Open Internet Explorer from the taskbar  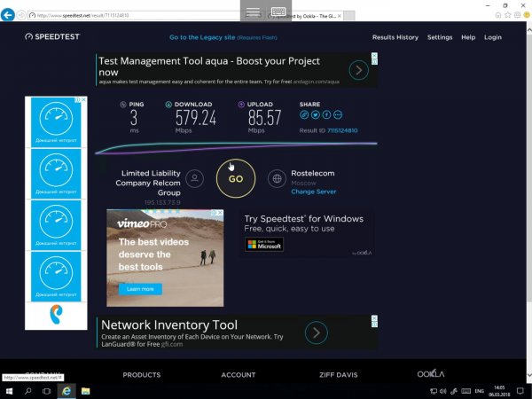[x=65, y=390]
